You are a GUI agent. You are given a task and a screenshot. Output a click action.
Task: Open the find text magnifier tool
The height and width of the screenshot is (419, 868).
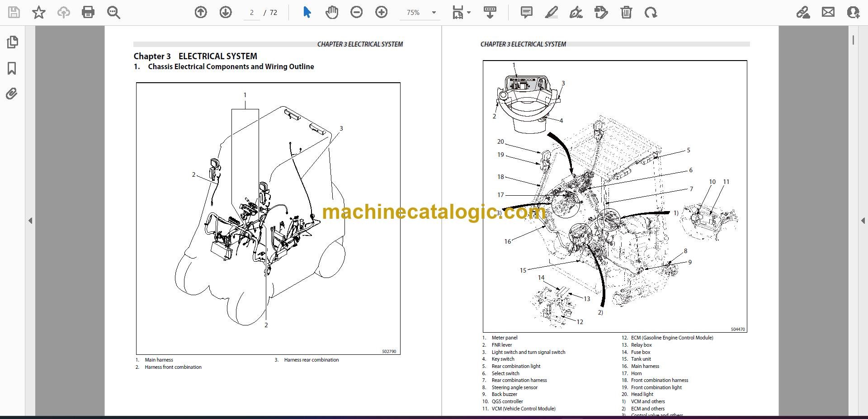(113, 12)
